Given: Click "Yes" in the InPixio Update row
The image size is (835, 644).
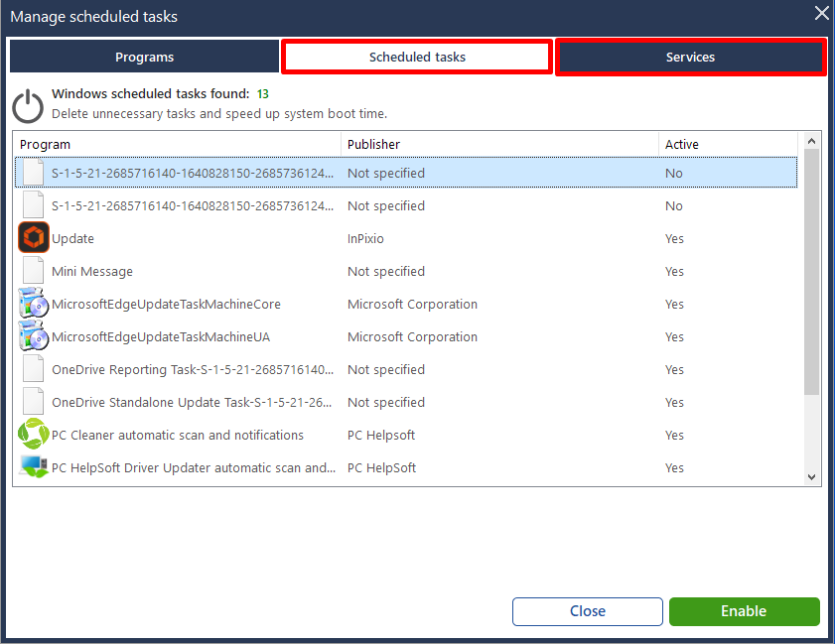Looking at the screenshot, I should (674, 238).
